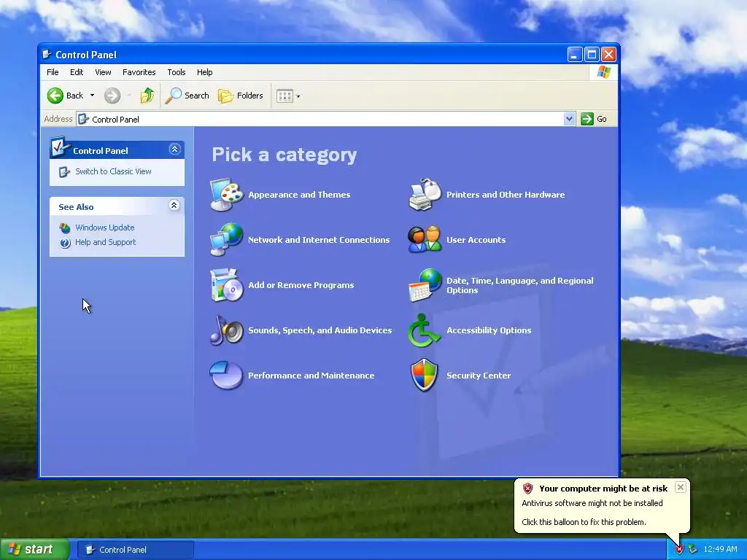This screenshot has height=560, width=747.
Task: Open the Tools menu
Action: click(177, 72)
